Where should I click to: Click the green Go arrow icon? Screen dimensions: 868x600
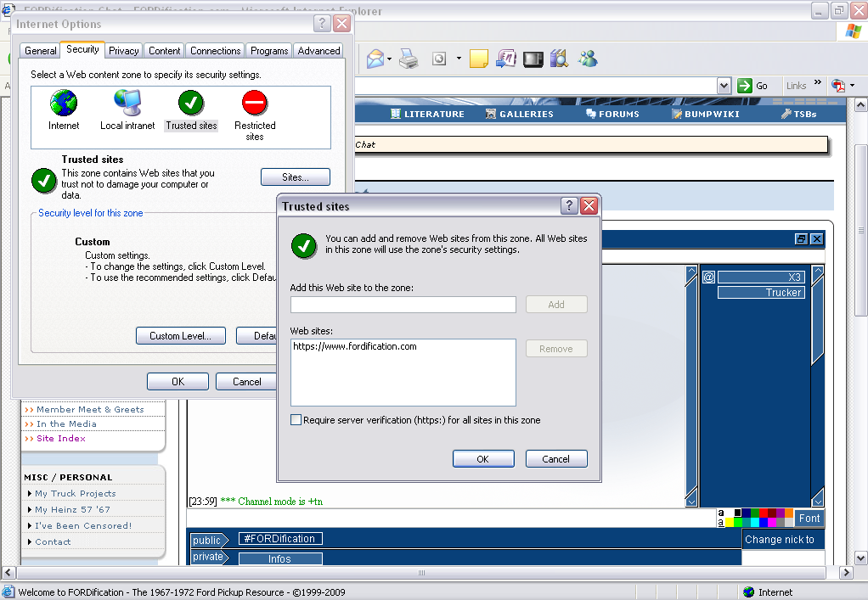click(745, 86)
